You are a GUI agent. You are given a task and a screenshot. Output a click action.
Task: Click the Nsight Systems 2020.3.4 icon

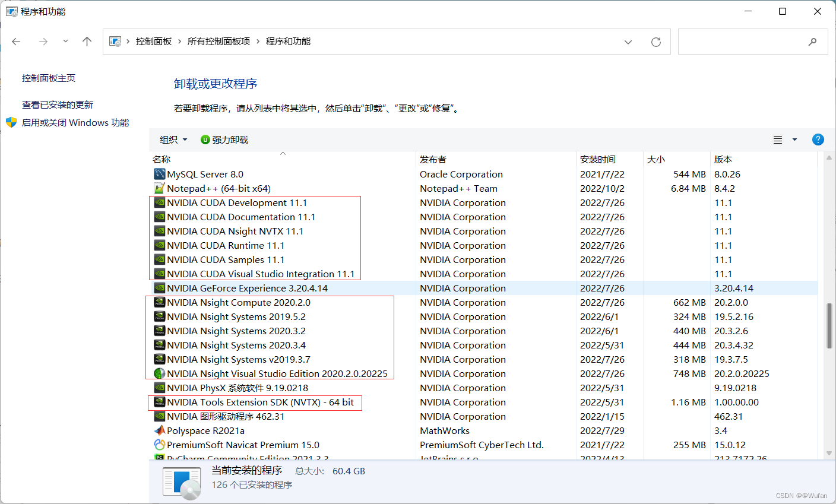point(159,345)
